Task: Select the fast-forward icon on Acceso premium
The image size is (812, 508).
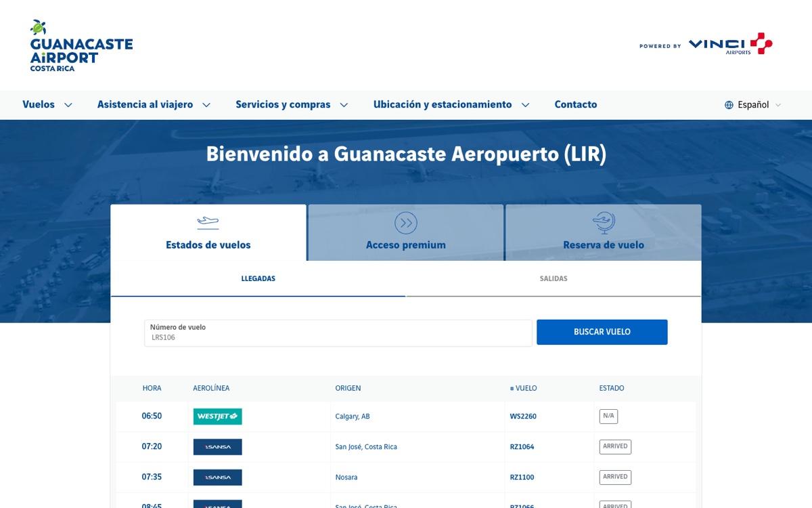Action: point(406,223)
